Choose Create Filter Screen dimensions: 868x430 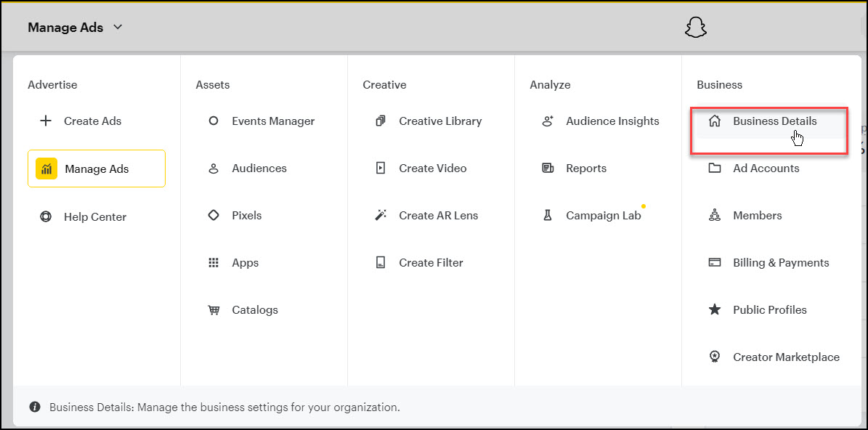[431, 263]
